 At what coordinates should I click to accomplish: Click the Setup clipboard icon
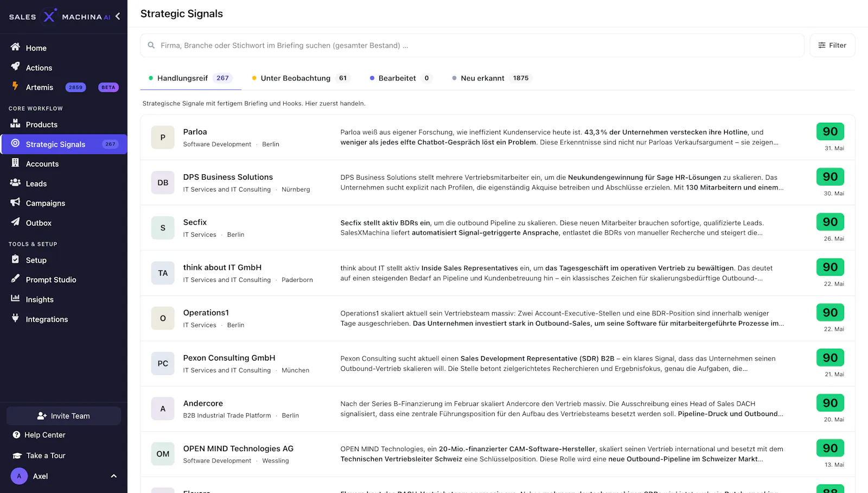[x=15, y=260]
